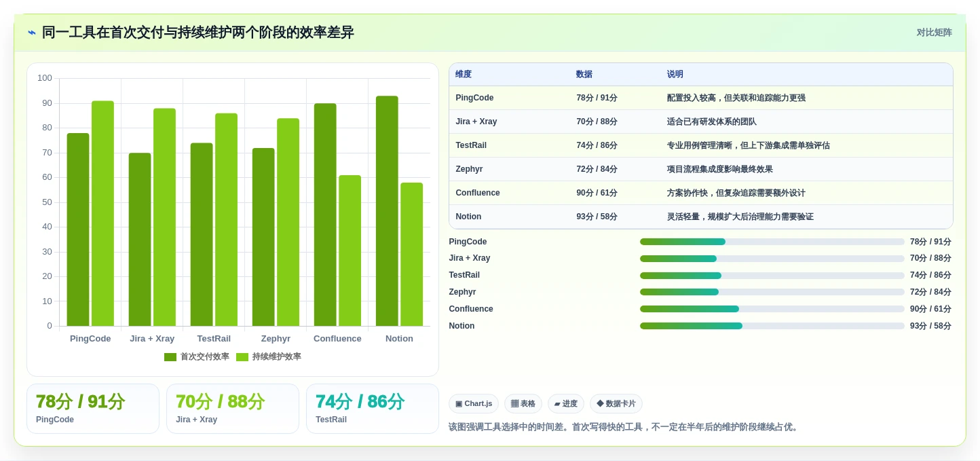Click the Zephyr progress bar

(772, 292)
